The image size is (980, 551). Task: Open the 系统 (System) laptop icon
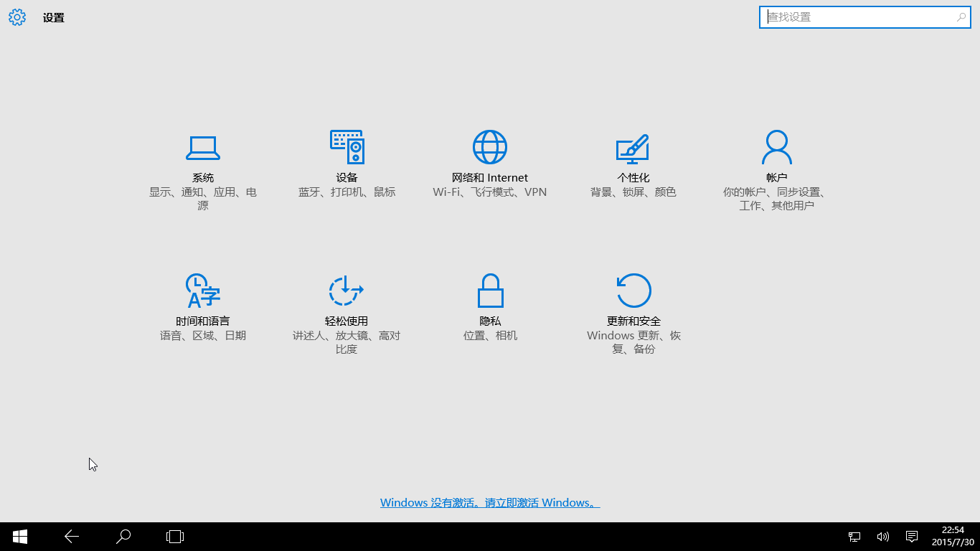(x=203, y=148)
